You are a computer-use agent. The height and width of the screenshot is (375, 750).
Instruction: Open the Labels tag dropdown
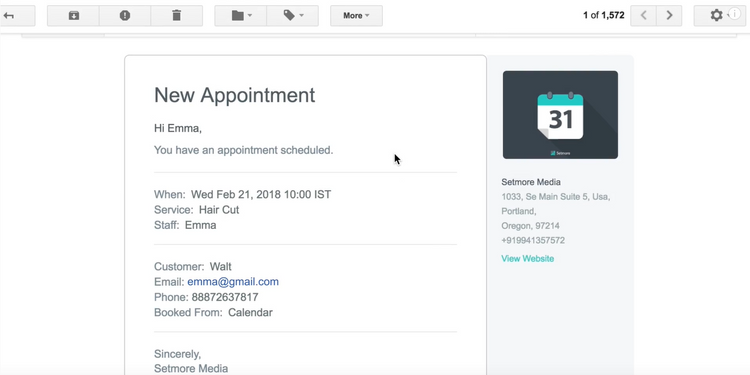pyautogui.click(x=292, y=16)
